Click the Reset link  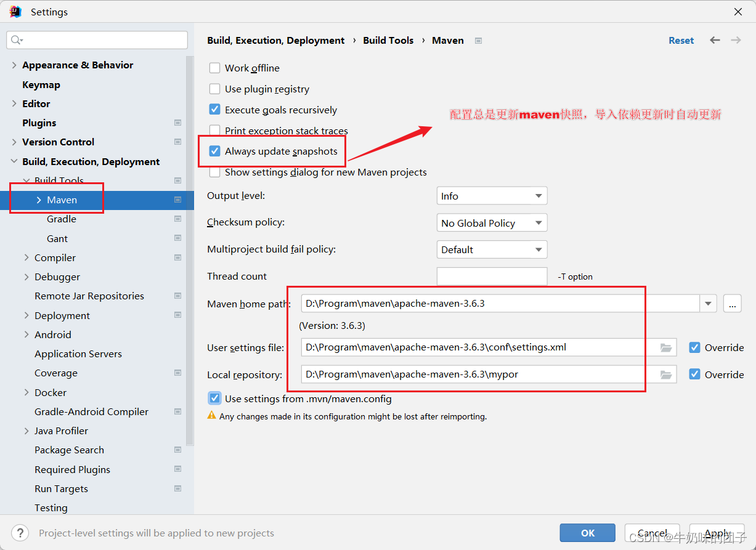(x=681, y=40)
